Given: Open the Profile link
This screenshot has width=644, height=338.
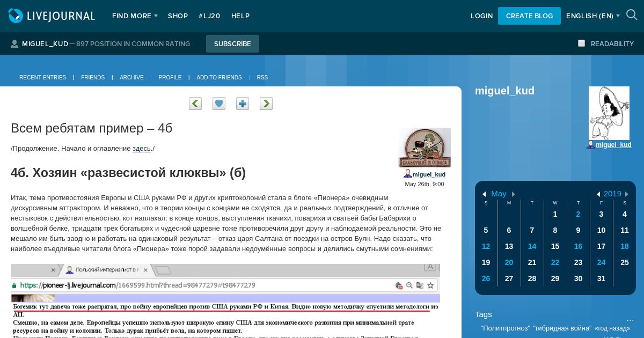Looking at the screenshot, I should point(170,78).
